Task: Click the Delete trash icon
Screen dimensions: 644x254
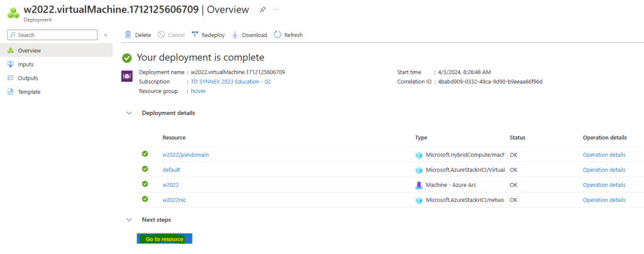Action: click(x=128, y=35)
